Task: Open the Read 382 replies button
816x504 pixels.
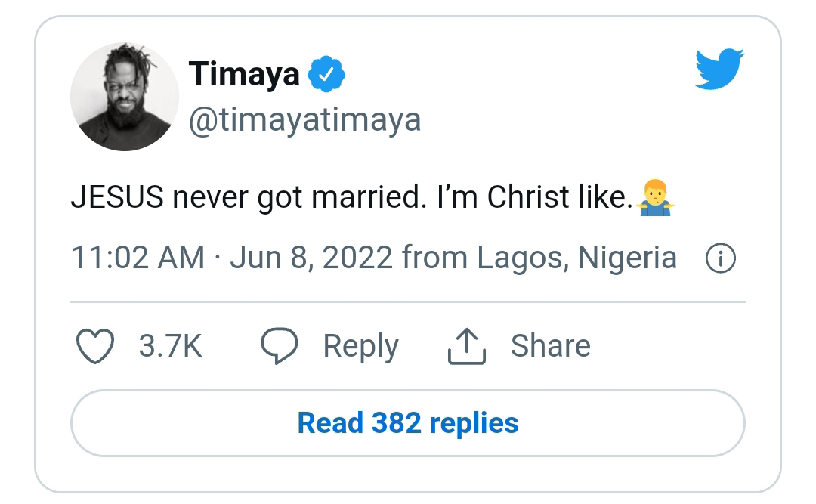Action: pyautogui.click(x=408, y=423)
